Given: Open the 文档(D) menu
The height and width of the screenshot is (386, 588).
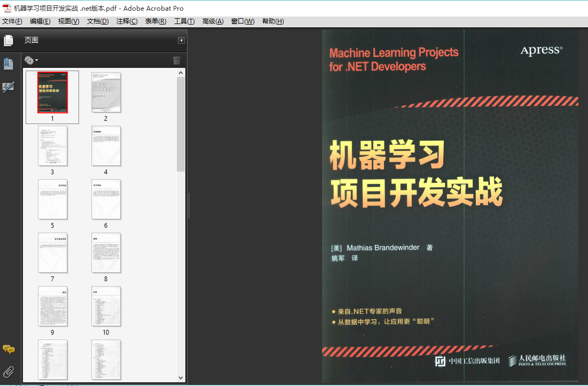Looking at the screenshot, I should pyautogui.click(x=98, y=21).
